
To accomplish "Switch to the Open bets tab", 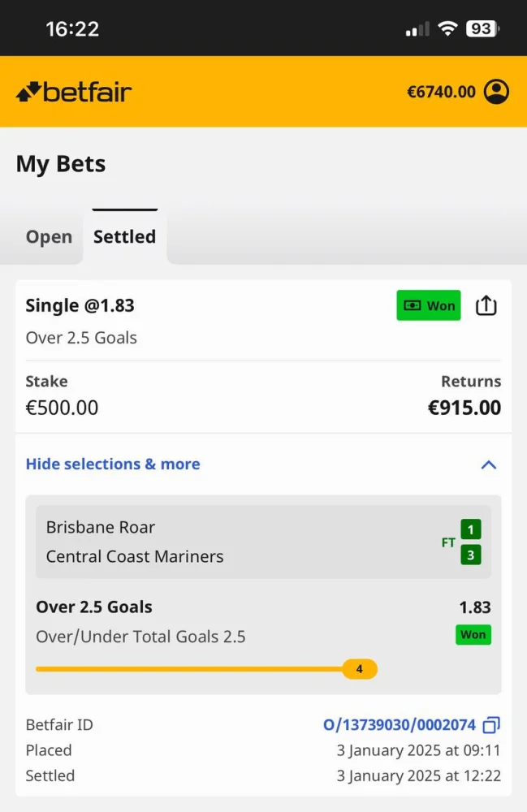I will click(49, 237).
